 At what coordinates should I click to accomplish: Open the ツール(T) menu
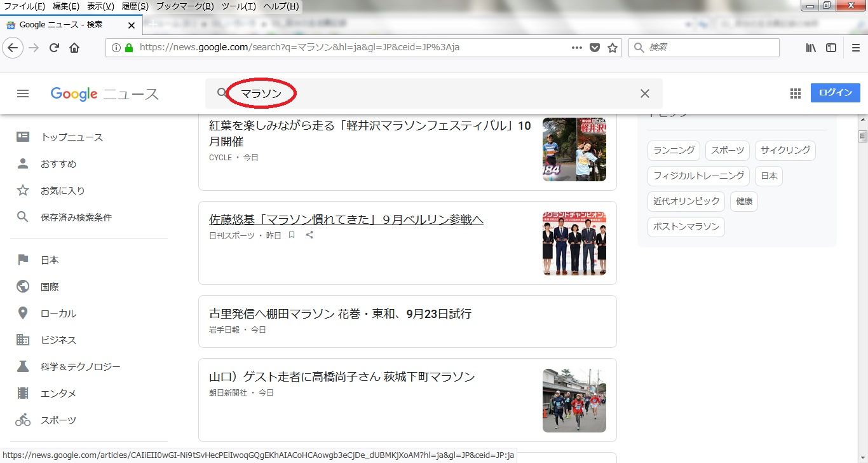[x=239, y=6]
